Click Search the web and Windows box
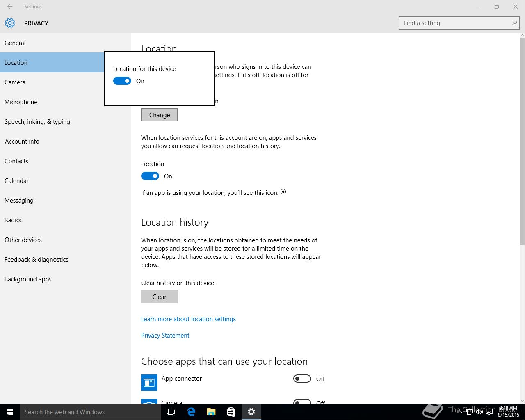 (90, 412)
